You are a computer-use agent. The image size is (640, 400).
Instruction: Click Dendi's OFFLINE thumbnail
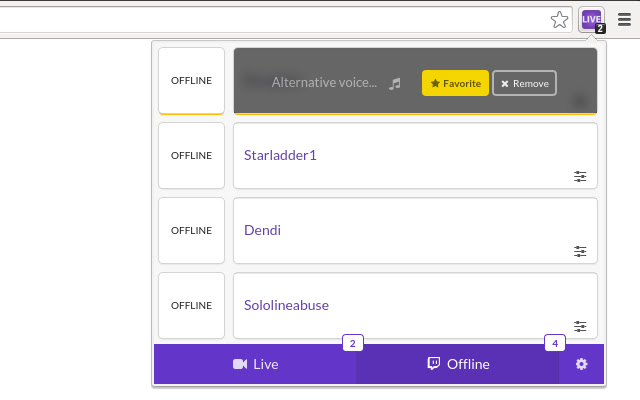191,230
